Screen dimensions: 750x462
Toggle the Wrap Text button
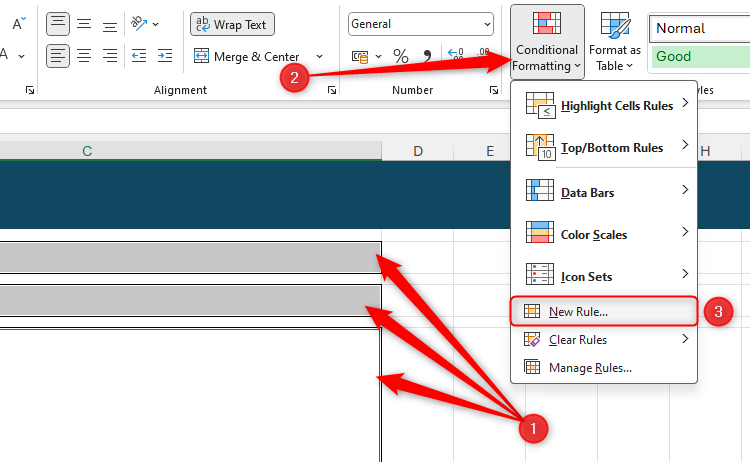[232, 24]
